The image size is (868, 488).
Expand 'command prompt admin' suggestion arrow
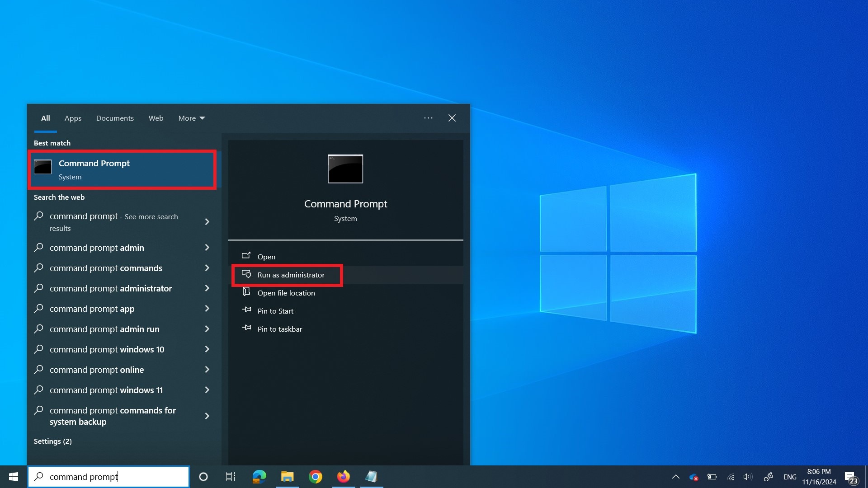tap(207, 248)
